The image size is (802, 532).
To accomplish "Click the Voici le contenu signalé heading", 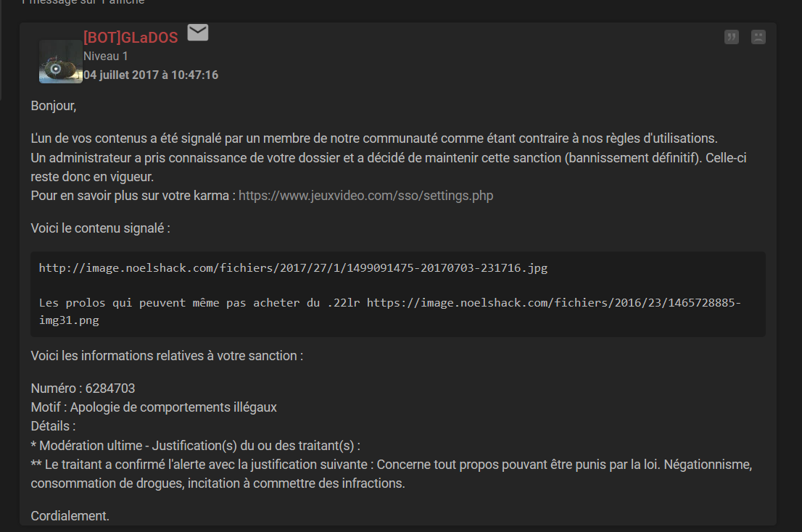I will [x=100, y=228].
